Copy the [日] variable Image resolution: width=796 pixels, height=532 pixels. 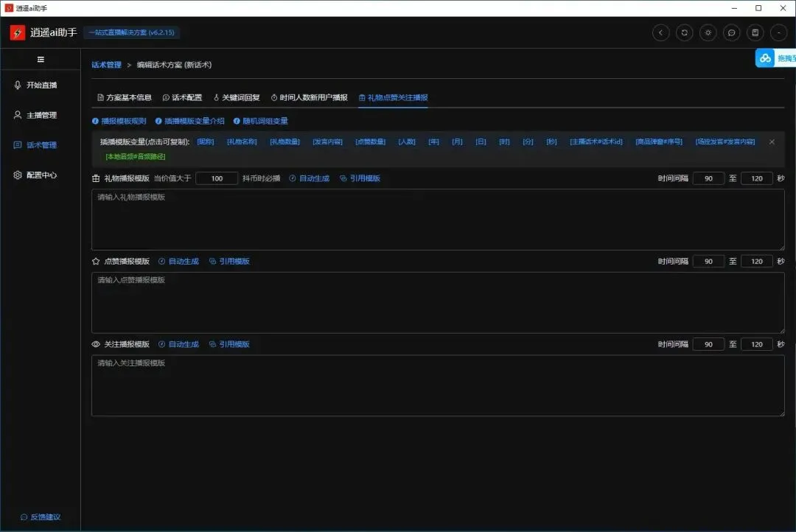tap(481, 141)
